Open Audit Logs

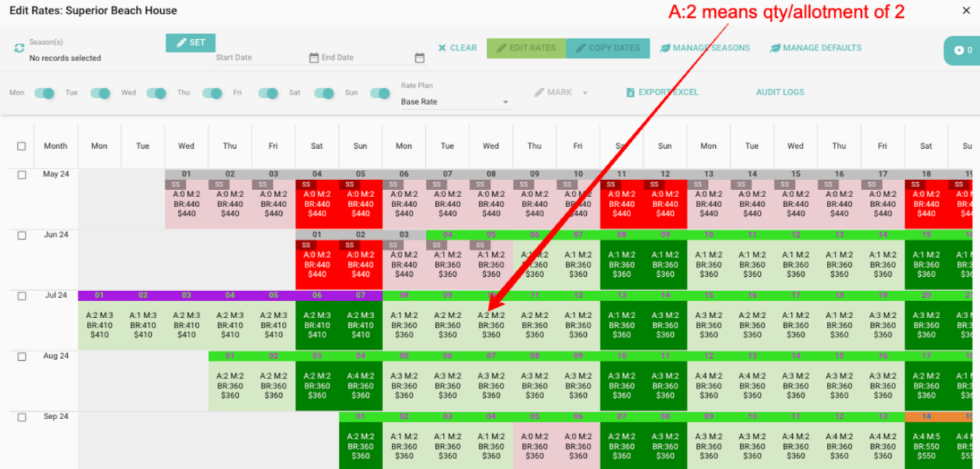click(x=780, y=92)
